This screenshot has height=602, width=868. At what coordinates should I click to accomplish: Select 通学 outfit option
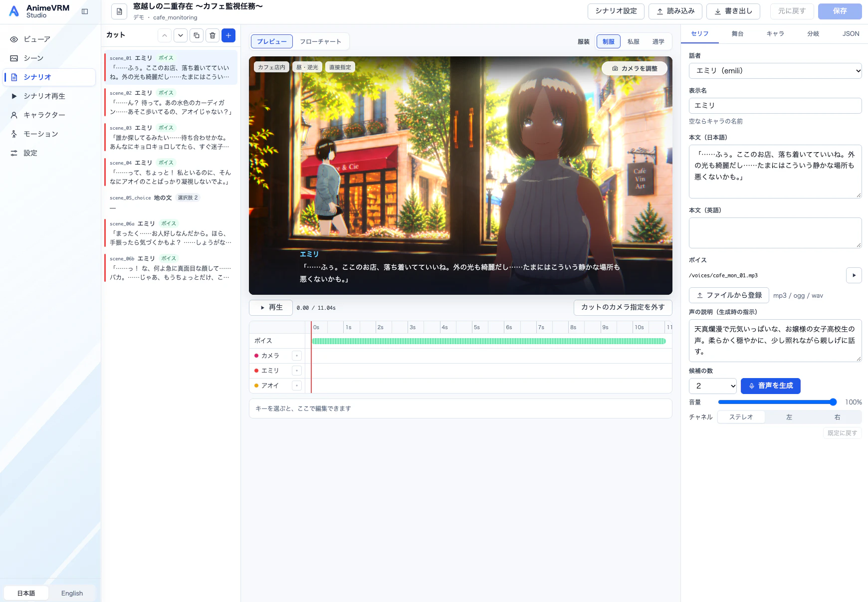click(x=658, y=42)
